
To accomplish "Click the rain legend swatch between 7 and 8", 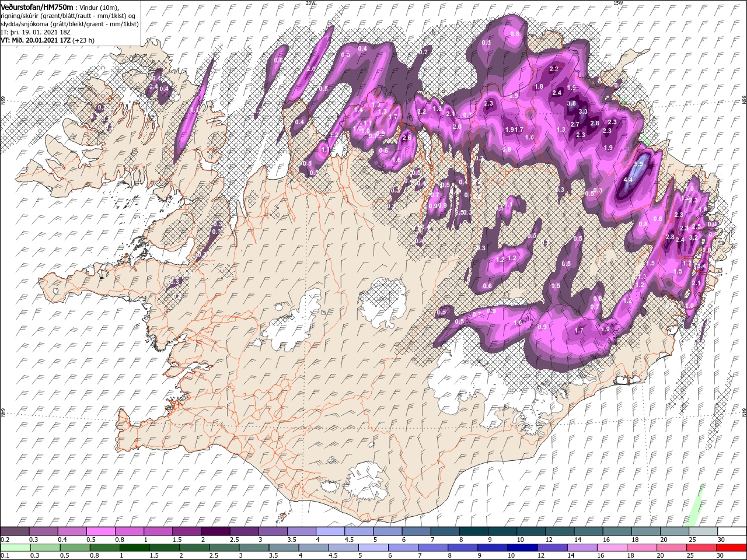I will tap(434, 547).
